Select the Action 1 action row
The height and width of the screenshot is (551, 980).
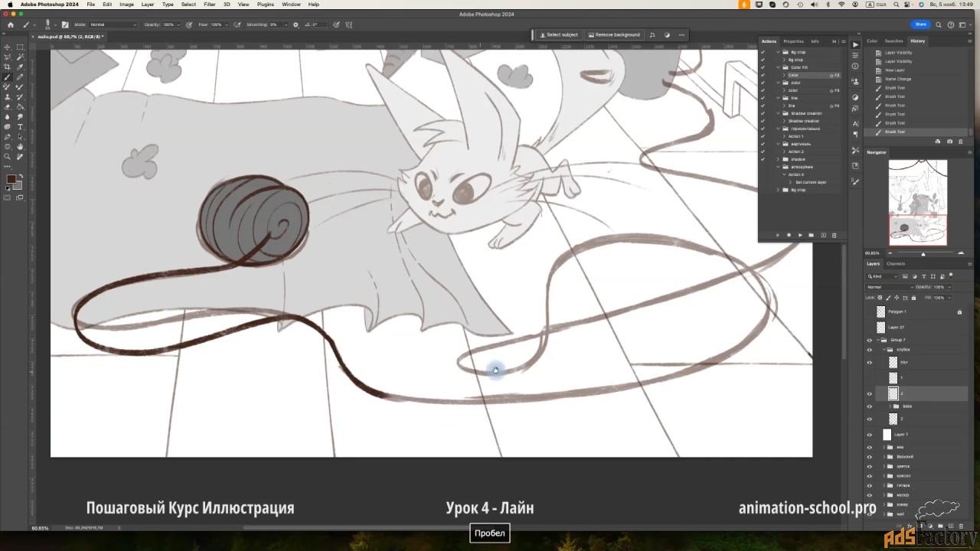point(802,136)
